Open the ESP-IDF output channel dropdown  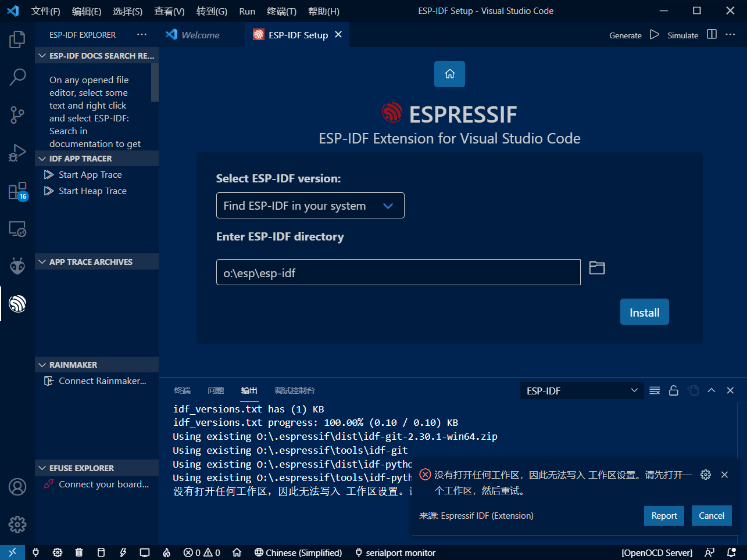581,390
